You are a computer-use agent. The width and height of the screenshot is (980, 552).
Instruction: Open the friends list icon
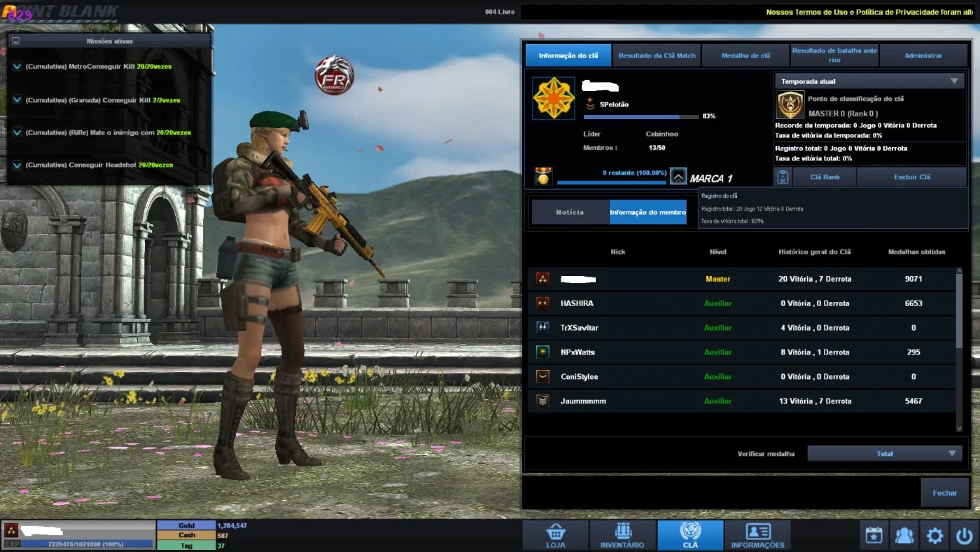tap(904, 536)
